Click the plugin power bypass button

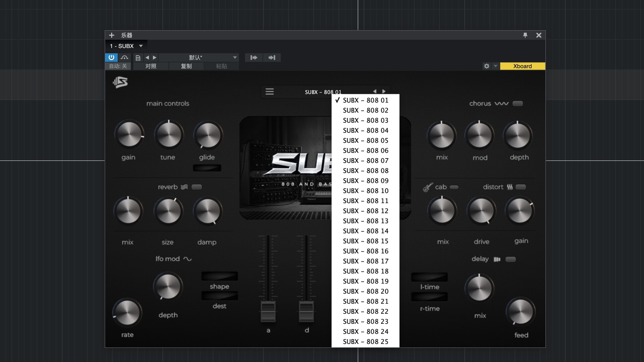pos(111,57)
